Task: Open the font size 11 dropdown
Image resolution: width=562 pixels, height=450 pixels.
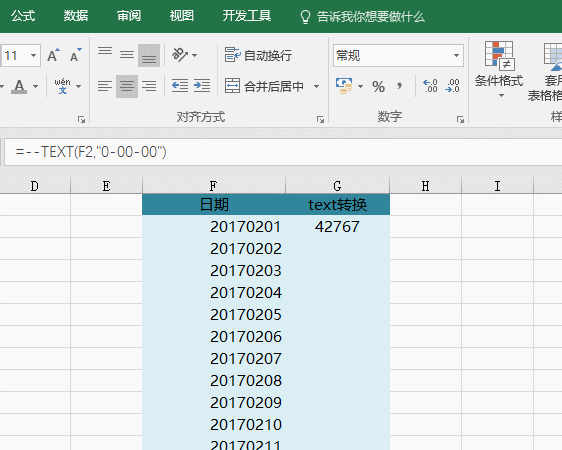Action: (33, 56)
